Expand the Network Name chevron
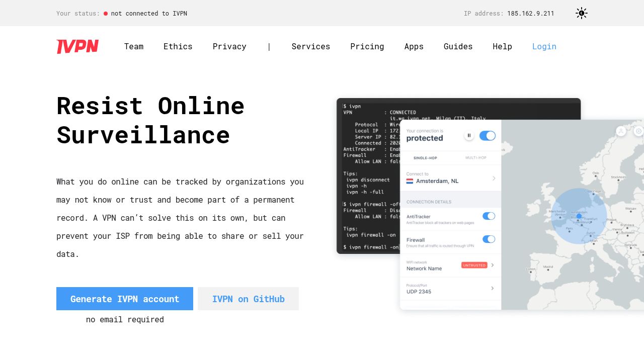The height and width of the screenshot is (362, 644). coord(493,265)
